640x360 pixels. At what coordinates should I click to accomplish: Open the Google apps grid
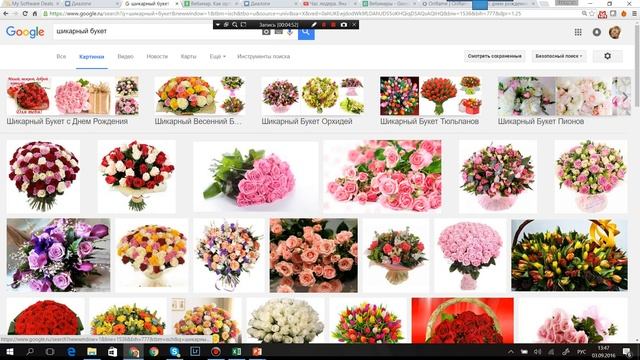[578, 32]
